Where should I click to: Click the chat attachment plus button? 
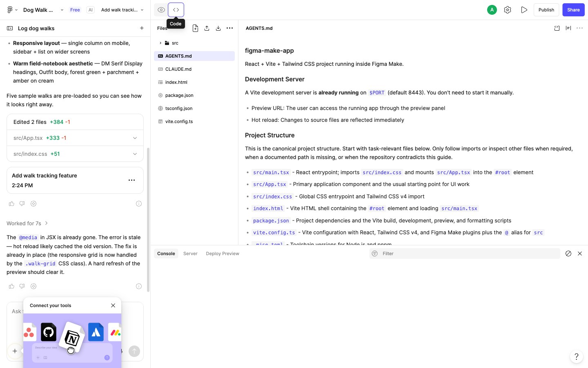tap(15, 351)
